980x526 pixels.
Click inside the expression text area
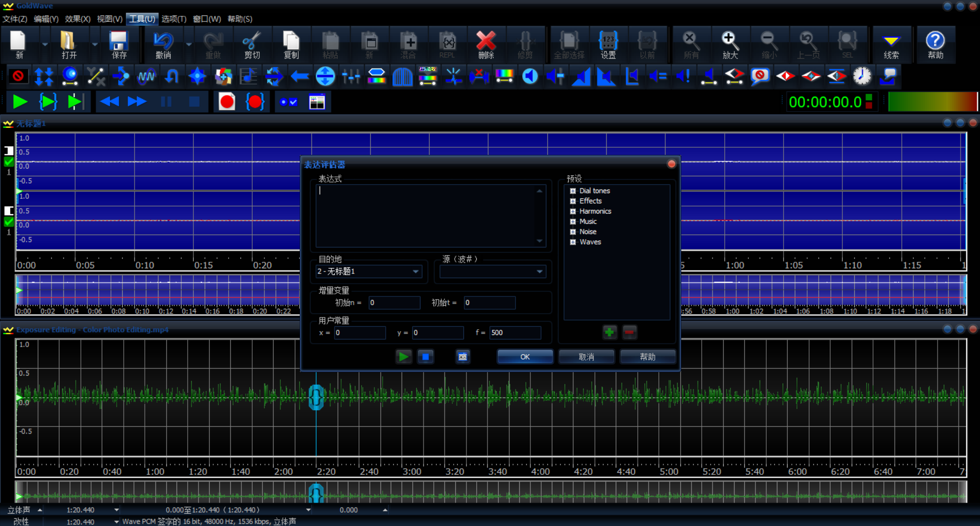point(427,216)
